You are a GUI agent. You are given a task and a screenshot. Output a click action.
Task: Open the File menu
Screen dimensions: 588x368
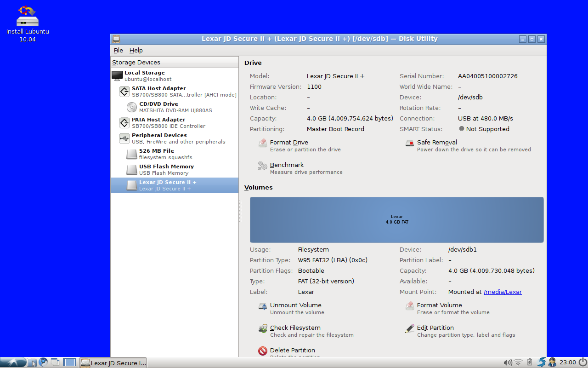click(118, 51)
